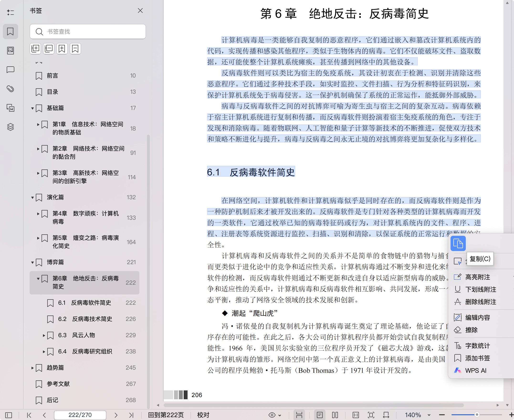
Task: Click the horizontal scrollbar under the document
Action: (314, 405)
